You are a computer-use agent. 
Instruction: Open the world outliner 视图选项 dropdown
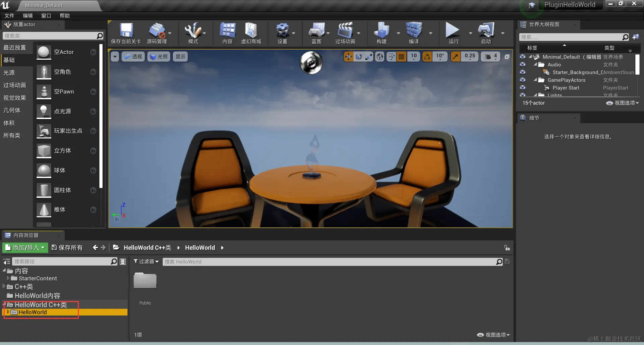[x=623, y=103]
